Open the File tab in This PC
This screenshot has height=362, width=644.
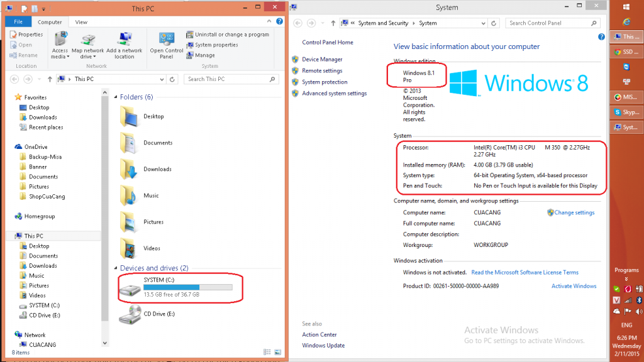coord(18,22)
